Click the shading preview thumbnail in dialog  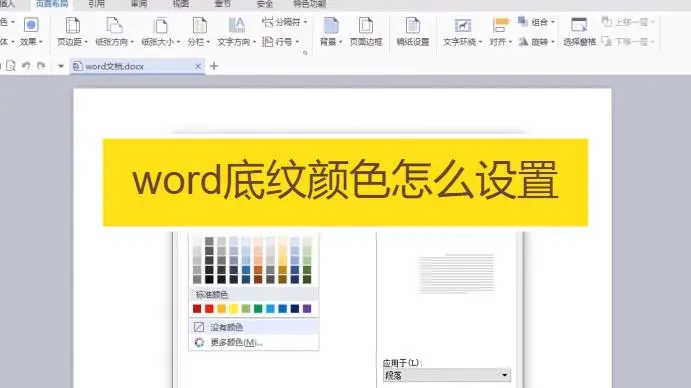[x=456, y=273]
